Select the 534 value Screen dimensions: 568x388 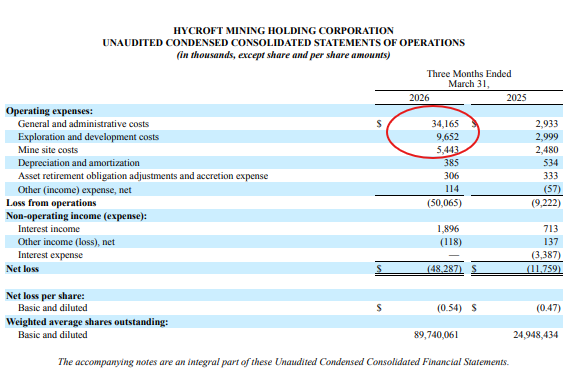click(551, 163)
